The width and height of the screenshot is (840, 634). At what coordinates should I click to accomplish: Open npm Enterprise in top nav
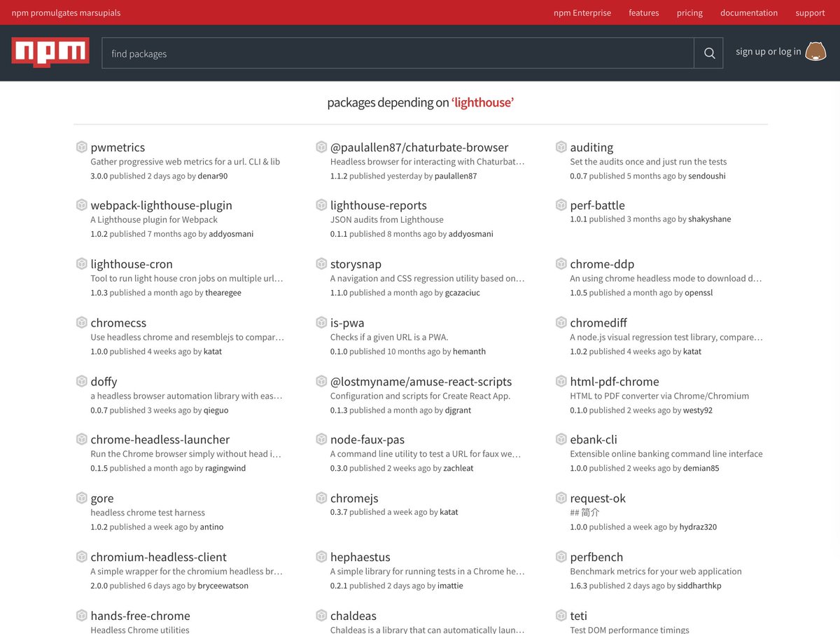click(582, 13)
